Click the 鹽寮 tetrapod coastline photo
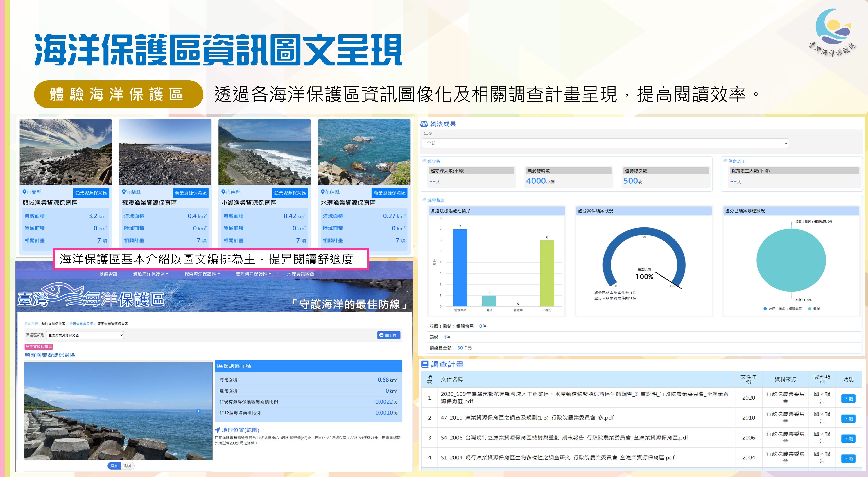The height and width of the screenshot is (477, 868). [x=118, y=411]
